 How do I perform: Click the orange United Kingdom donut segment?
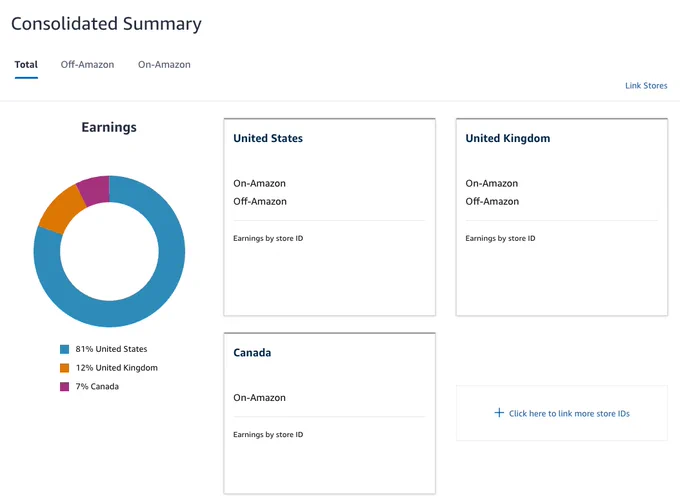click(x=62, y=209)
